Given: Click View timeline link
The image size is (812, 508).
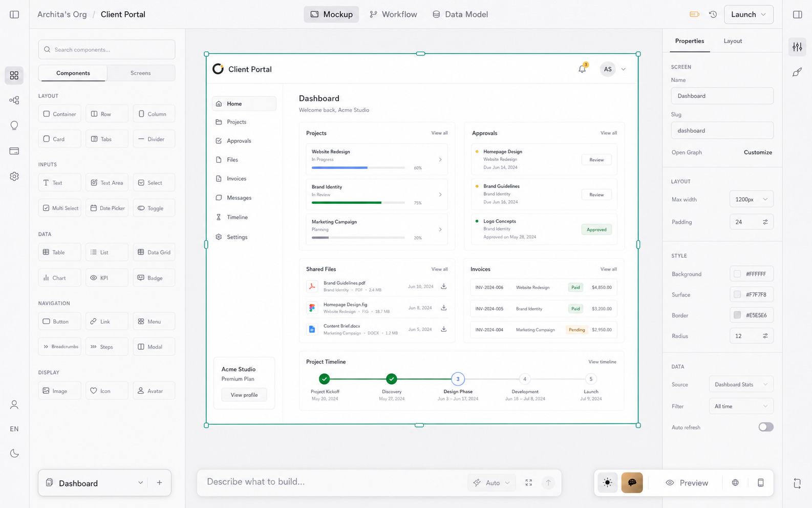Looking at the screenshot, I should 602,362.
